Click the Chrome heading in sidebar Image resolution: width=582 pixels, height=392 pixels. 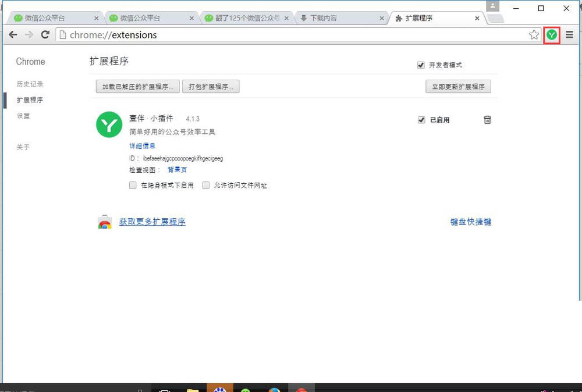coord(30,62)
